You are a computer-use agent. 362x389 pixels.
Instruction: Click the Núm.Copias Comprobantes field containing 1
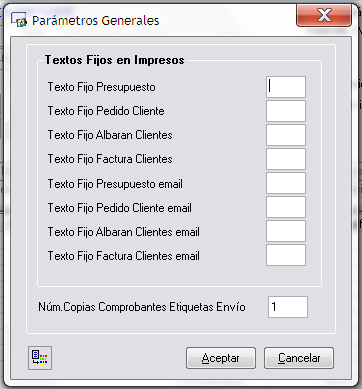288,307
